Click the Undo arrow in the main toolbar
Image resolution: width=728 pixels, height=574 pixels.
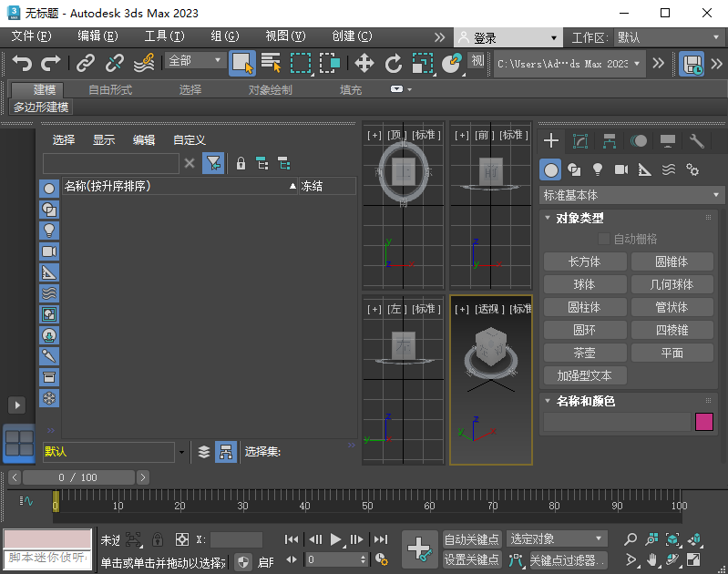pyautogui.click(x=22, y=63)
